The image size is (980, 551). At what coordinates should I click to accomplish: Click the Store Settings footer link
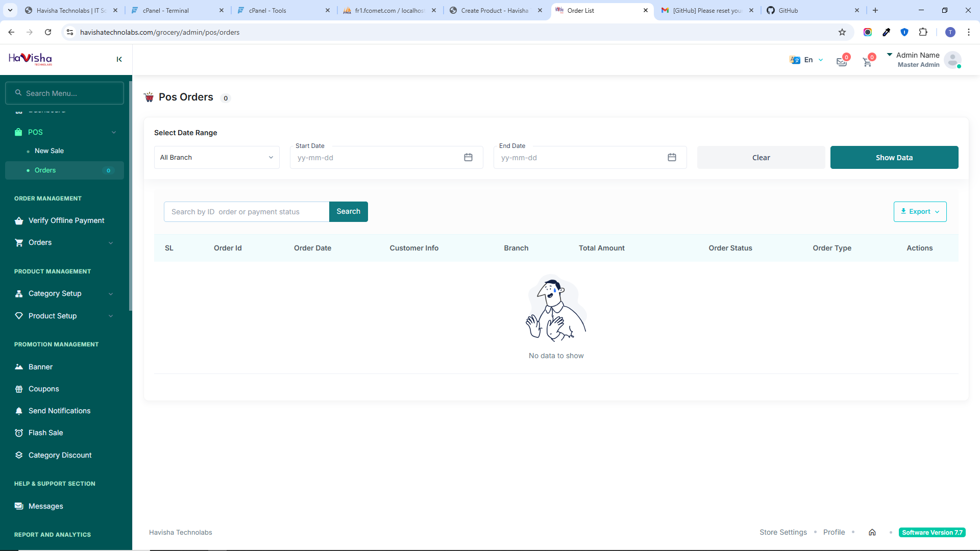tap(783, 532)
